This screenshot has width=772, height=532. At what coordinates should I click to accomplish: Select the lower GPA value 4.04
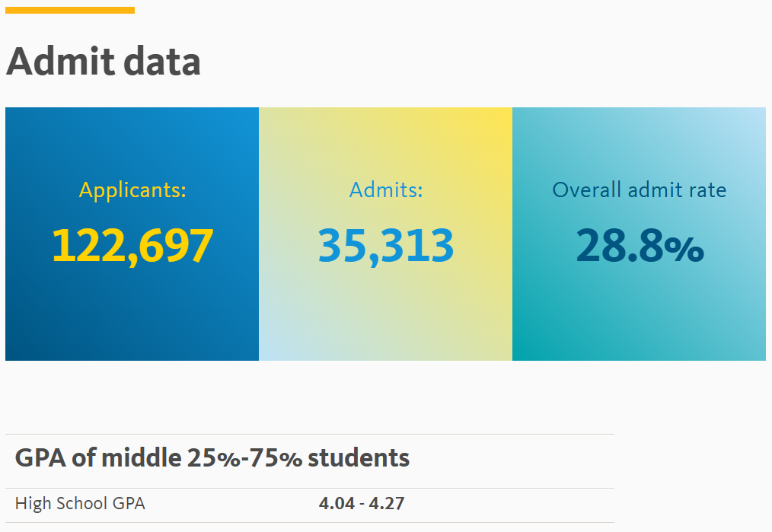coord(337,504)
